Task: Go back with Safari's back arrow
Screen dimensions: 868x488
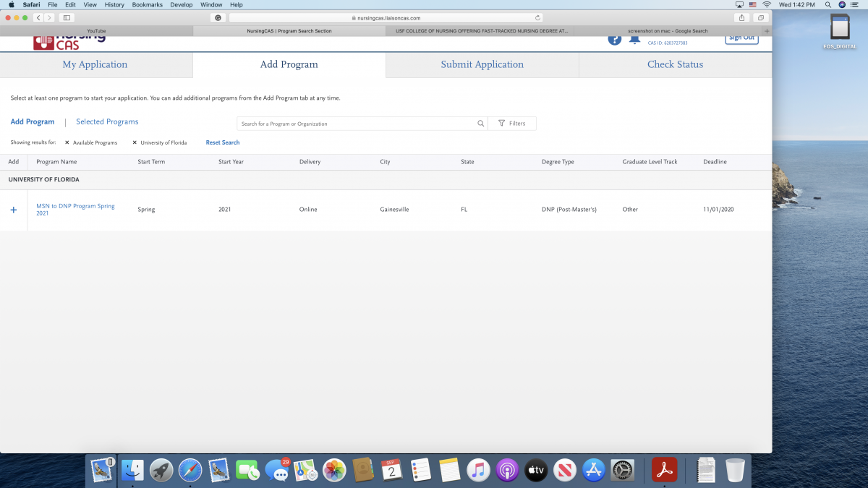Action: (38, 17)
